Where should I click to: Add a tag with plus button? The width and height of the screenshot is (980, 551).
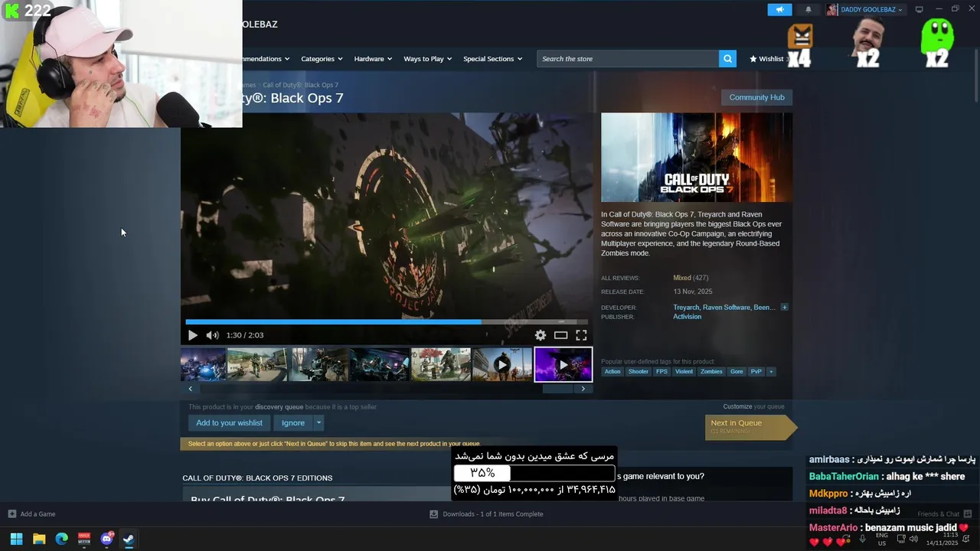click(771, 372)
